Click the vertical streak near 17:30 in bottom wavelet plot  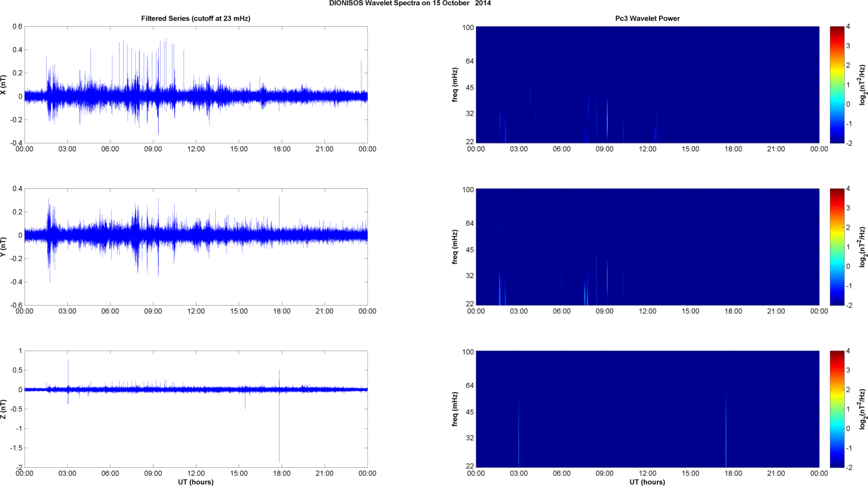pos(726,430)
